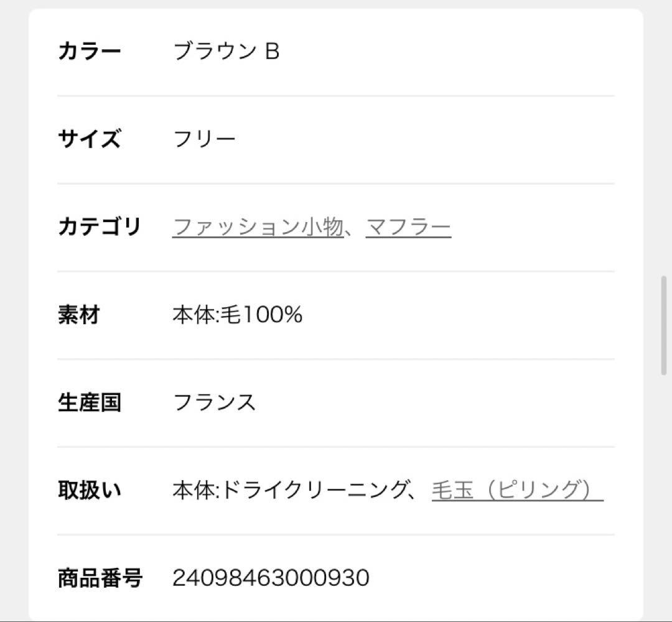The image size is (672, 622).
Task: Open the マフラー category link
Action: click(408, 227)
